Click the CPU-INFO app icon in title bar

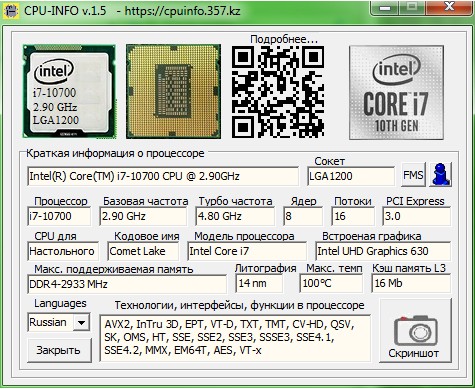(11, 11)
